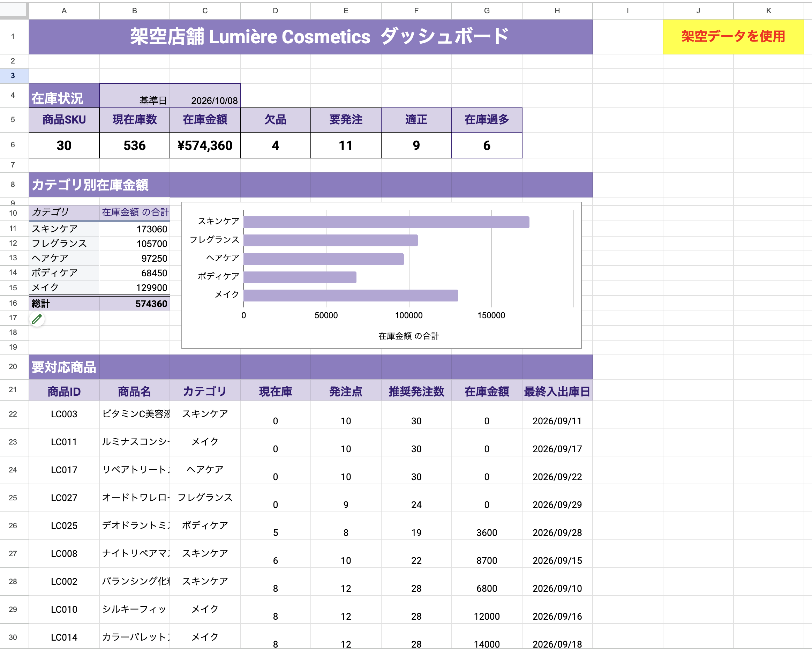Click the 在庫状況 heading cell
Viewport: 812px width, 649px height.
[64, 96]
